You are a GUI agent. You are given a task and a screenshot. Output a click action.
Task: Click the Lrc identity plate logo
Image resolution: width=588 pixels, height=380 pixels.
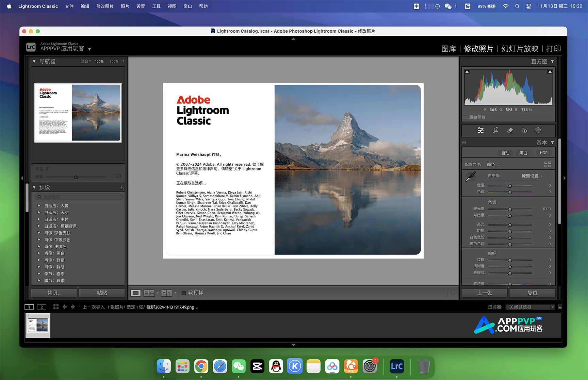pos(31,47)
